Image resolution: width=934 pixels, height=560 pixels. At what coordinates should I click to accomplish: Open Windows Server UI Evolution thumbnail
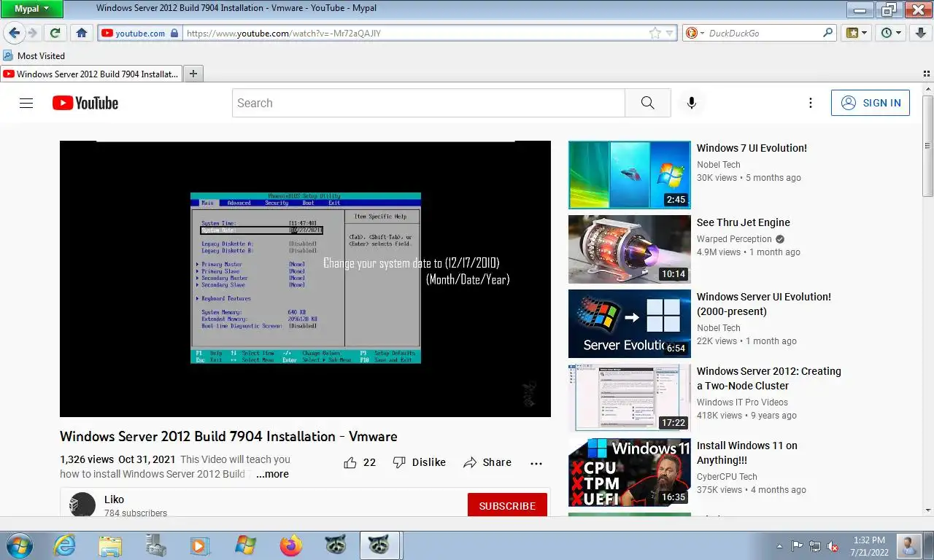pos(630,324)
